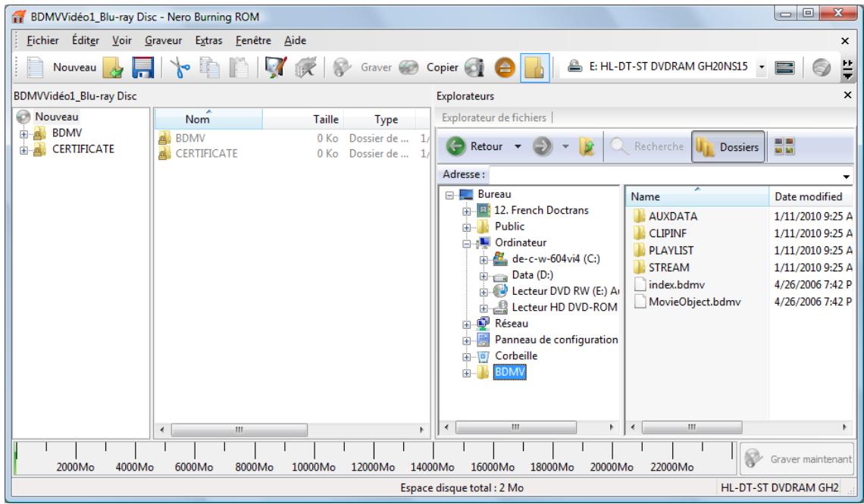Click the Nouveau compilation toolbar button
Image resolution: width=864 pixels, height=504 pixels.
(x=61, y=67)
